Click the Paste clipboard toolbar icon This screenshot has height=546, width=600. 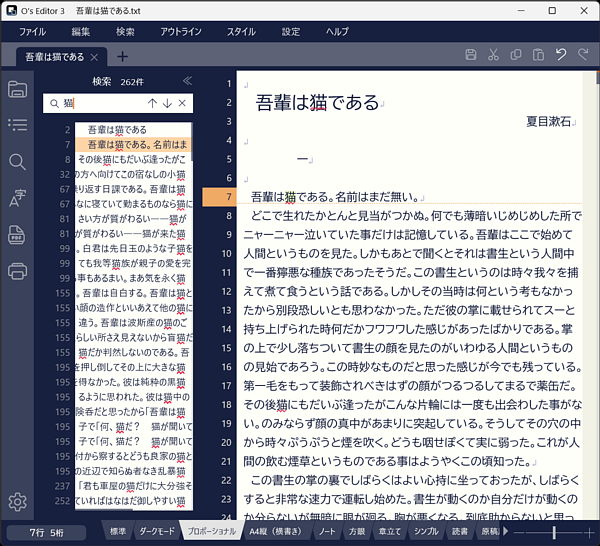click(x=538, y=55)
